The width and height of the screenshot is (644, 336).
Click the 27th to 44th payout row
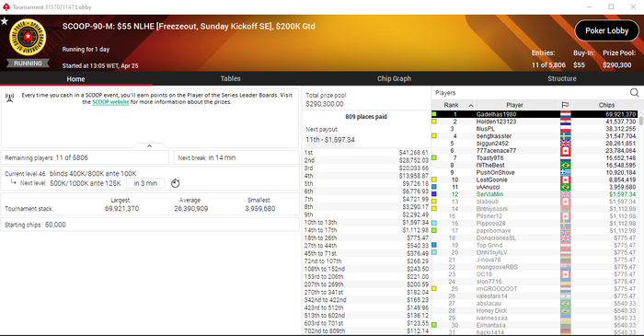[366, 246]
